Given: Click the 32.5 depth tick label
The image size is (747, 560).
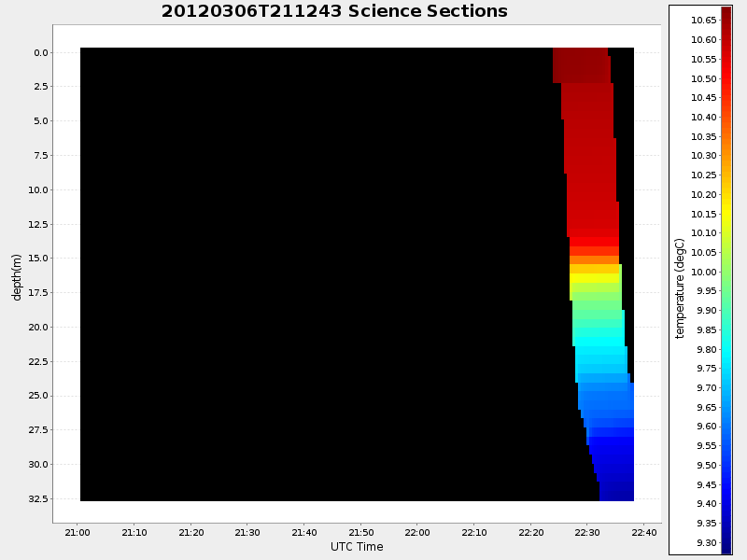Looking at the screenshot, I should pyautogui.click(x=38, y=498).
